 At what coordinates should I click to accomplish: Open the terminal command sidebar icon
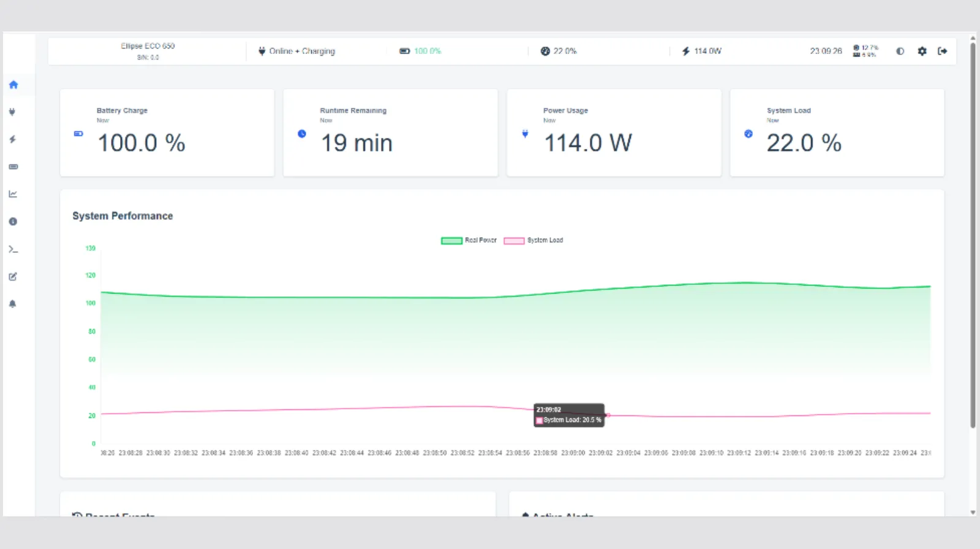point(13,249)
